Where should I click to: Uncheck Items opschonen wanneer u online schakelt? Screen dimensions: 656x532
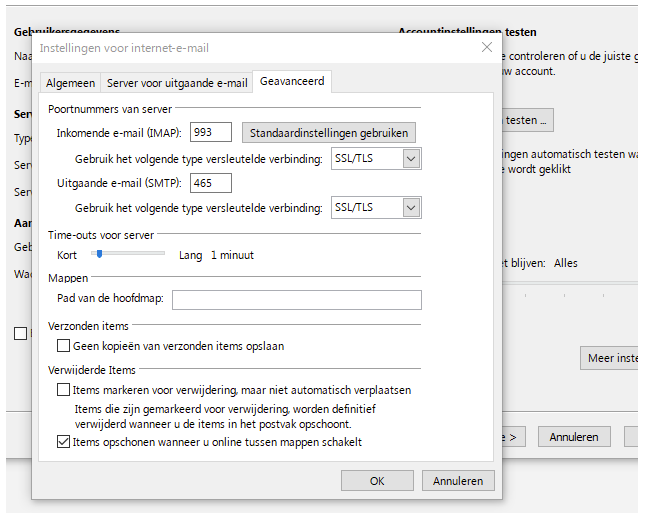(64, 442)
